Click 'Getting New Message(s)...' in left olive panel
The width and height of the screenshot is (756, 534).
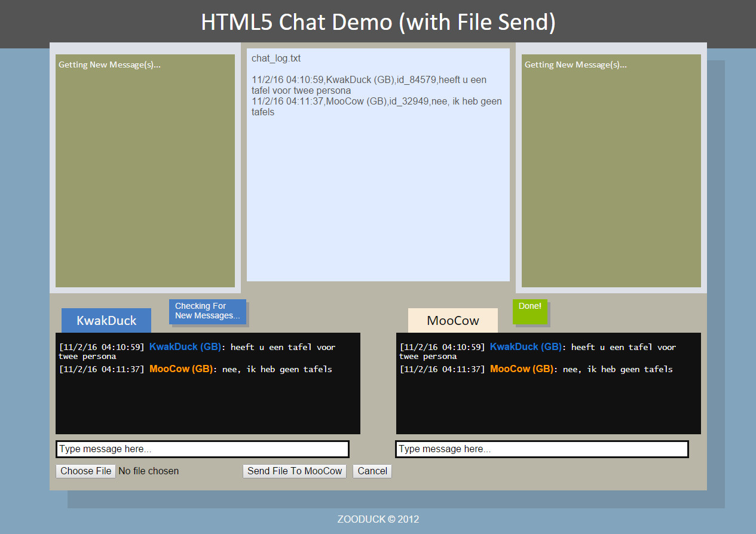click(x=109, y=65)
